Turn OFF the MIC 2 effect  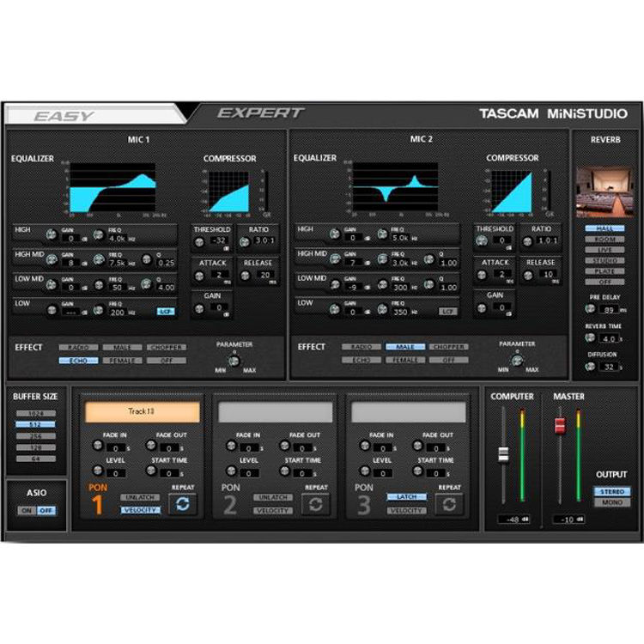448,360
